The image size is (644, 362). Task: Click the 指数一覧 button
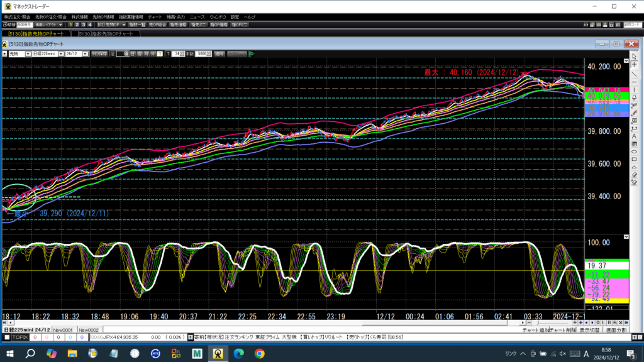tap(137, 25)
